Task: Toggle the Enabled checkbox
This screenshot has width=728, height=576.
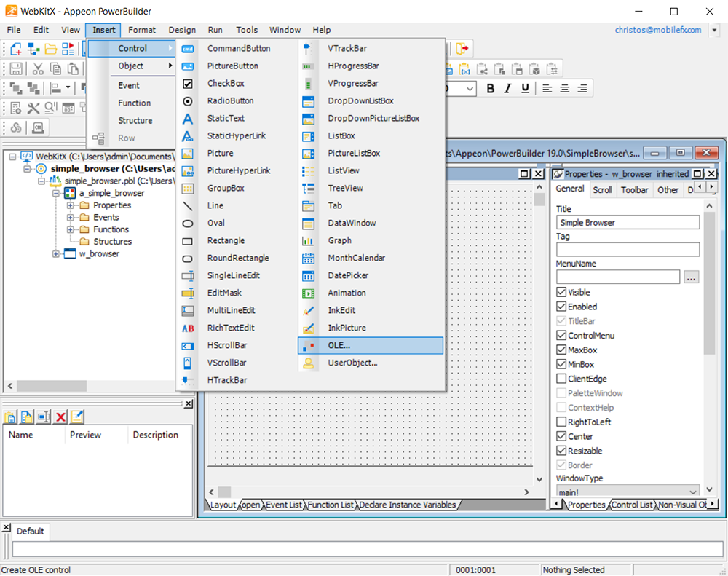Action: click(561, 307)
